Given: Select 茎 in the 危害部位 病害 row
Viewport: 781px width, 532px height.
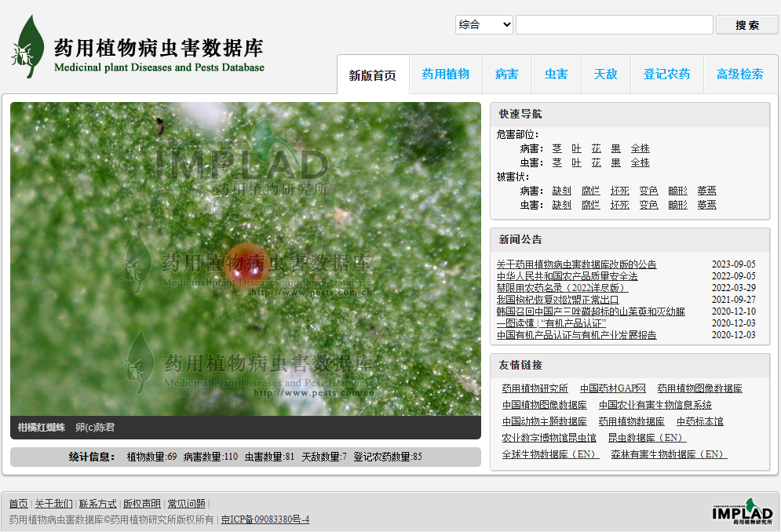Looking at the screenshot, I should click(x=557, y=148).
